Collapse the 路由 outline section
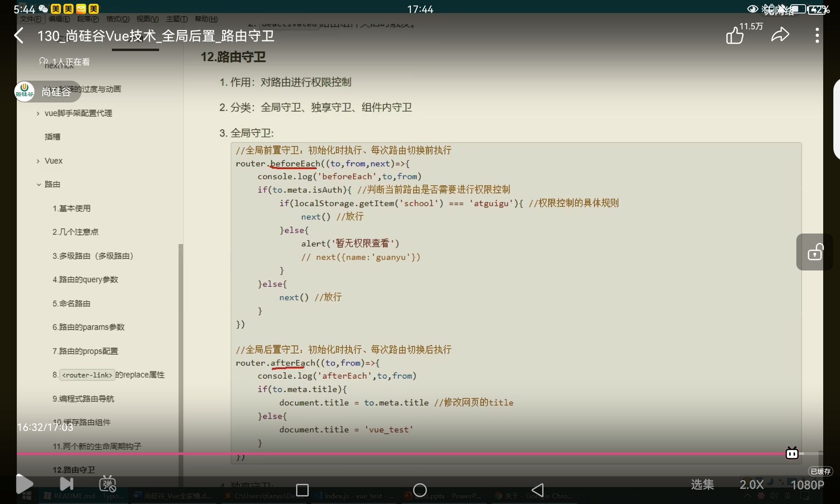This screenshot has width=840, height=504. tap(39, 184)
